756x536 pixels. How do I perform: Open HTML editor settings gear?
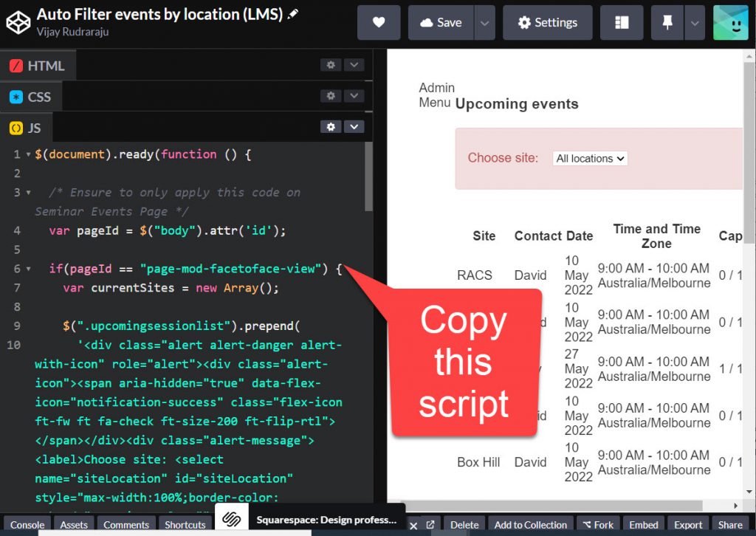(x=331, y=65)
